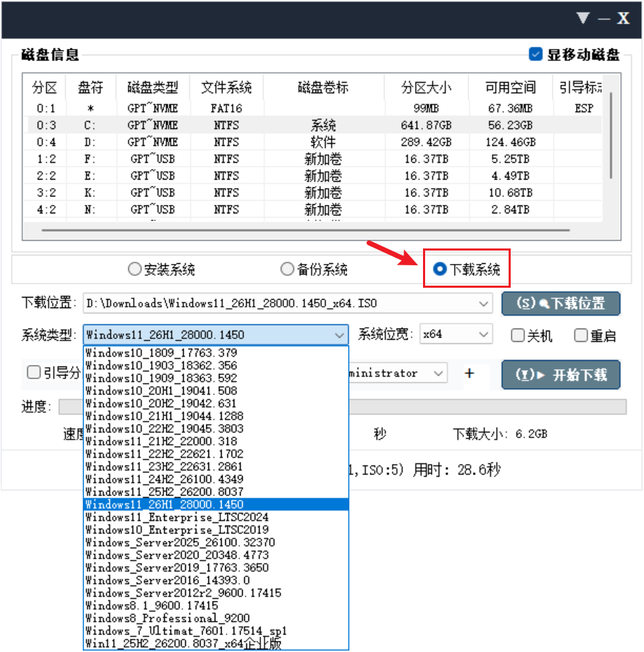
Task: Click the download progress bar
Action: pyautogui.click(x=342, y=406)
